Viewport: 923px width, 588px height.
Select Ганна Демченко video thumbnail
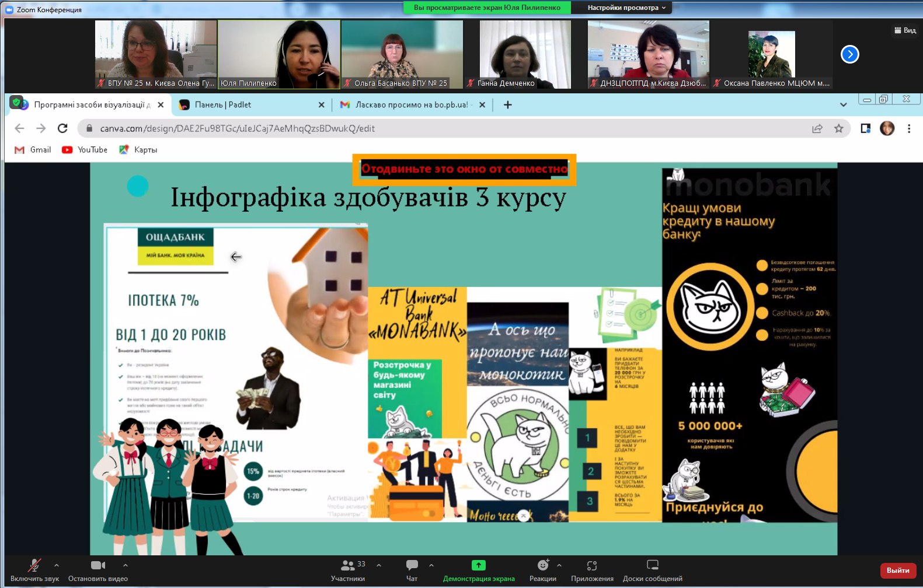coord(525,54)
